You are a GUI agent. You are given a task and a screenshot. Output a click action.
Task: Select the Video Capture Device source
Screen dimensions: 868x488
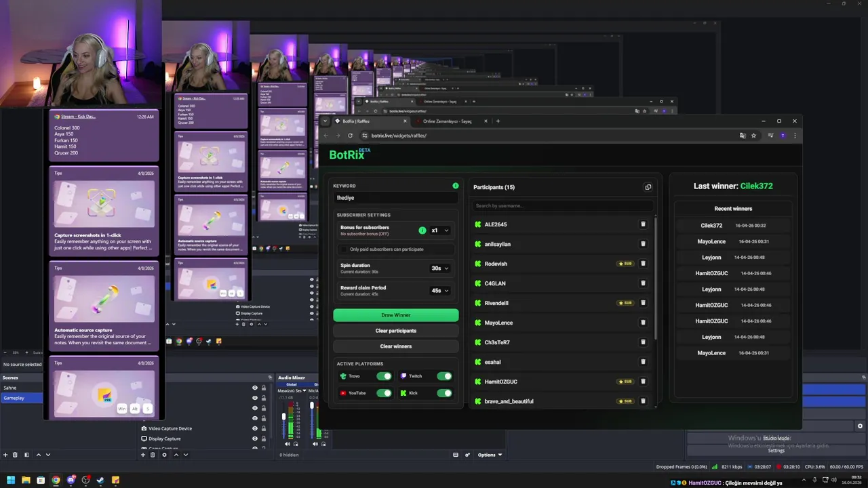170,428
